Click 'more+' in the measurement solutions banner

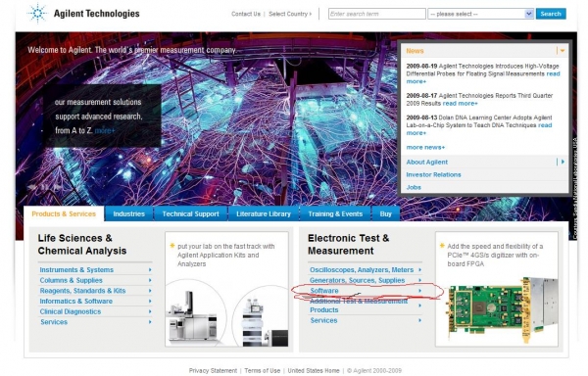105,130
